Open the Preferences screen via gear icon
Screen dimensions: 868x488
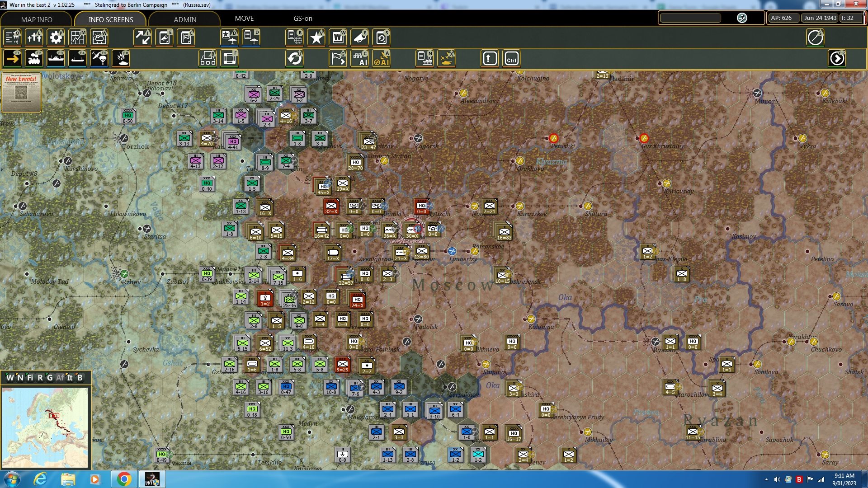(x=56, y=38)
